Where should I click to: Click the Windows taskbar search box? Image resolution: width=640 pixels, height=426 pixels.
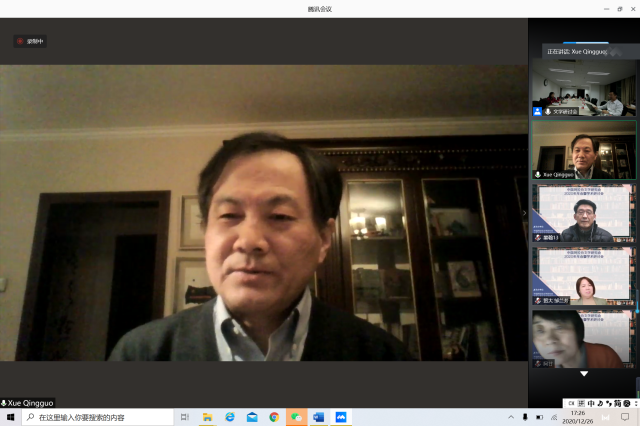(95, 417)
